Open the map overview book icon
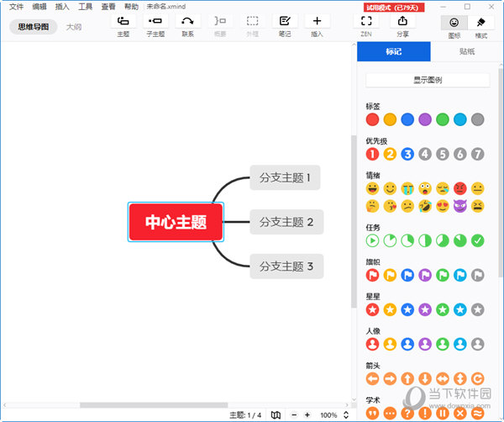This screenshot has height=422, width=504. (x=276, y=415)
